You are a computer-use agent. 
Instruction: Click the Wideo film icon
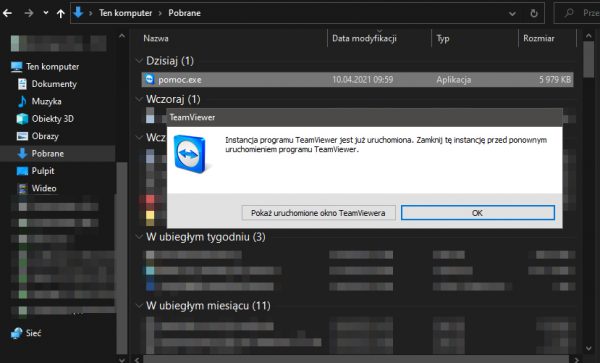click(x=23, y=189)
